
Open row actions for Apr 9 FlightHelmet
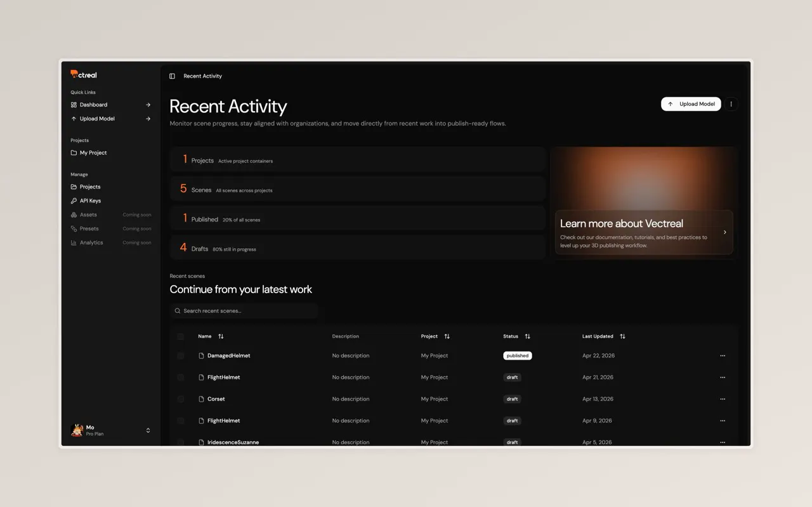click(x=723, y=421)
